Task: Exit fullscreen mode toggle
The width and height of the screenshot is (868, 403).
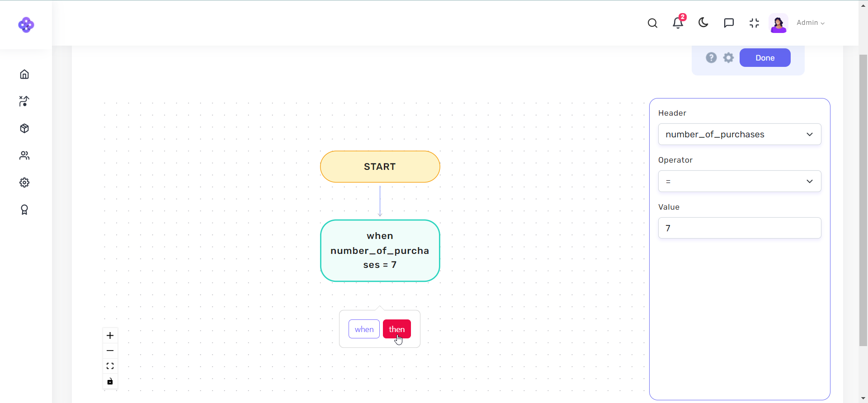Action: tap(754, 23)
